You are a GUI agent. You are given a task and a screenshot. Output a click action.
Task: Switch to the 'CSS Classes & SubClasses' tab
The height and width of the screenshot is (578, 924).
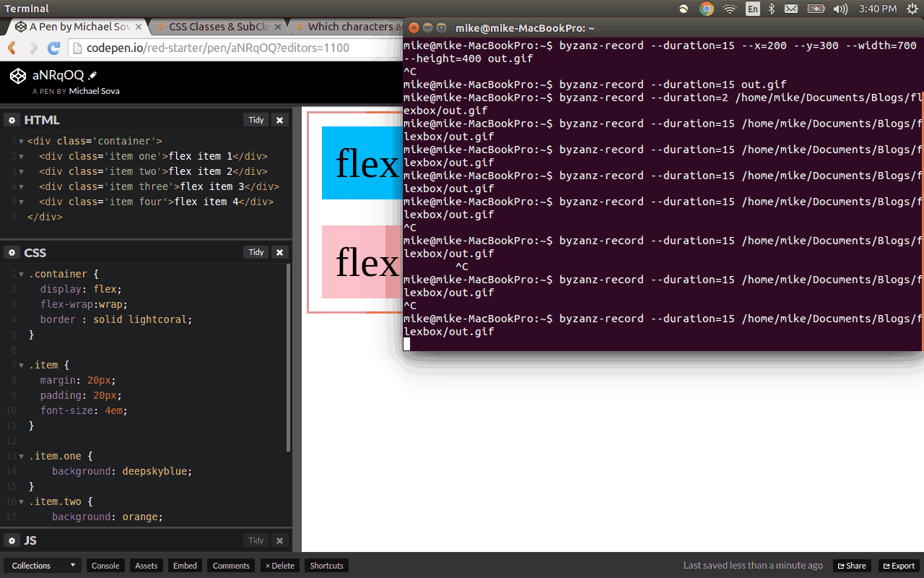click(x=219, y=27)
